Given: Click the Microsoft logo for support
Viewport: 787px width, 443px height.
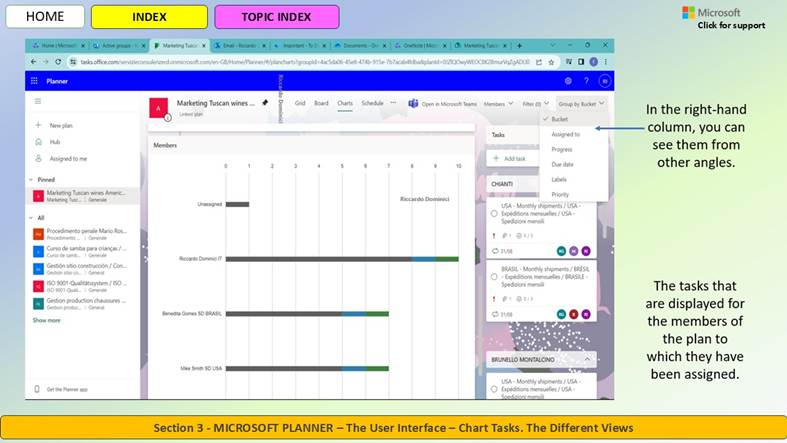Looking at the screenshot, I should 689,13.
